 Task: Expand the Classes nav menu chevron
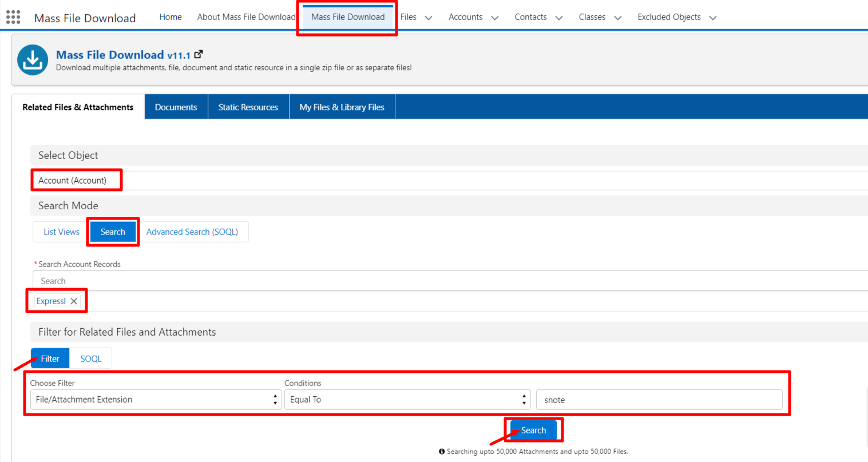618,18
